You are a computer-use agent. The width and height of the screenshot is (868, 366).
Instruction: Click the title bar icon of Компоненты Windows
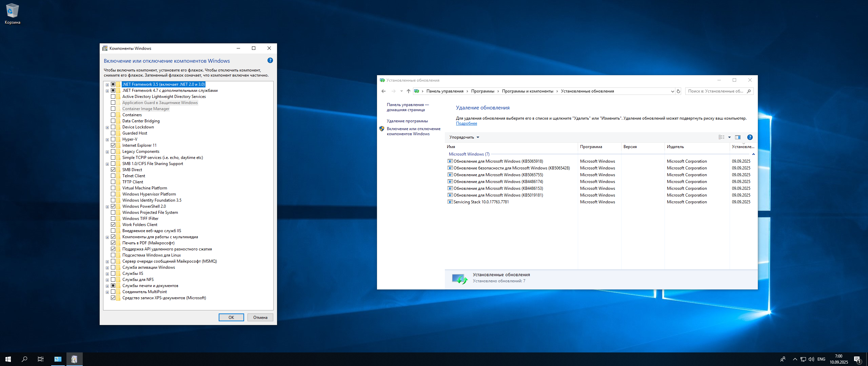point(105,48)
